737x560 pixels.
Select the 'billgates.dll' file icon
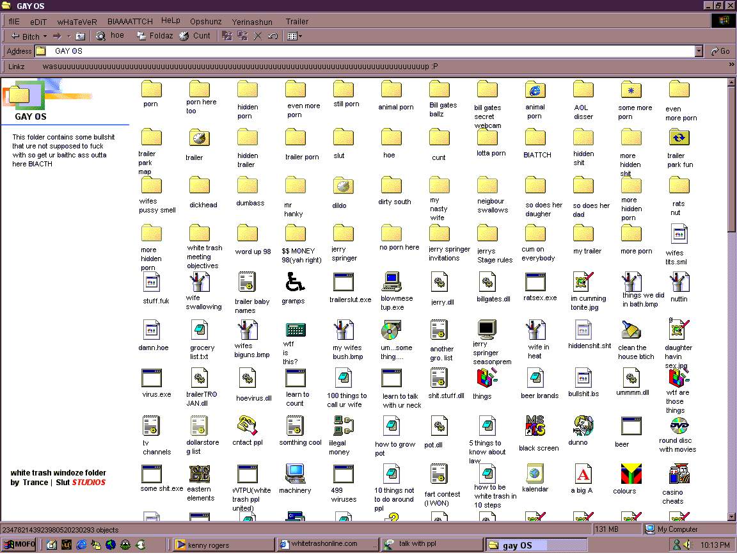[x=487, y=282]
